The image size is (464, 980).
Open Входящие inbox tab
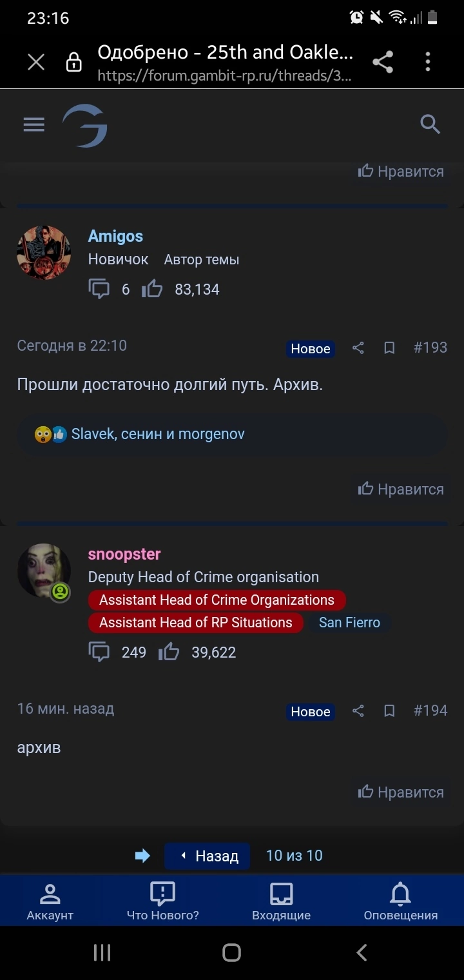(281, 901)
